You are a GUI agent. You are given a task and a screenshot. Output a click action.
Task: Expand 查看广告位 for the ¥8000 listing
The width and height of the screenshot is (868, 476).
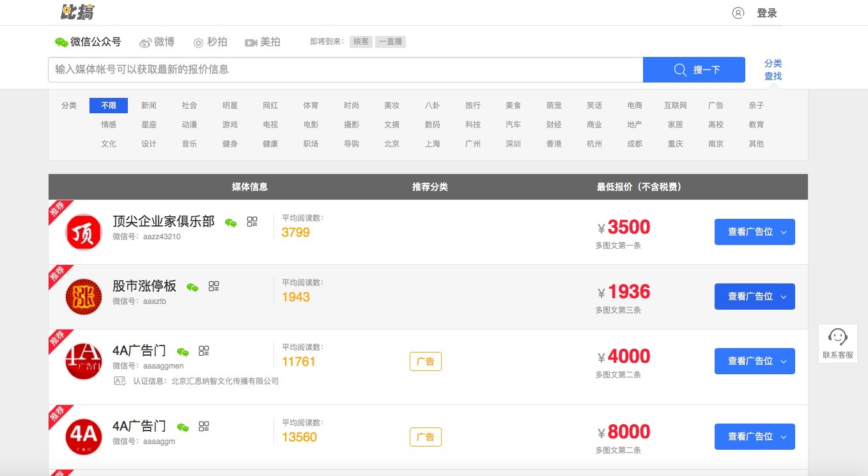(754, 436)
